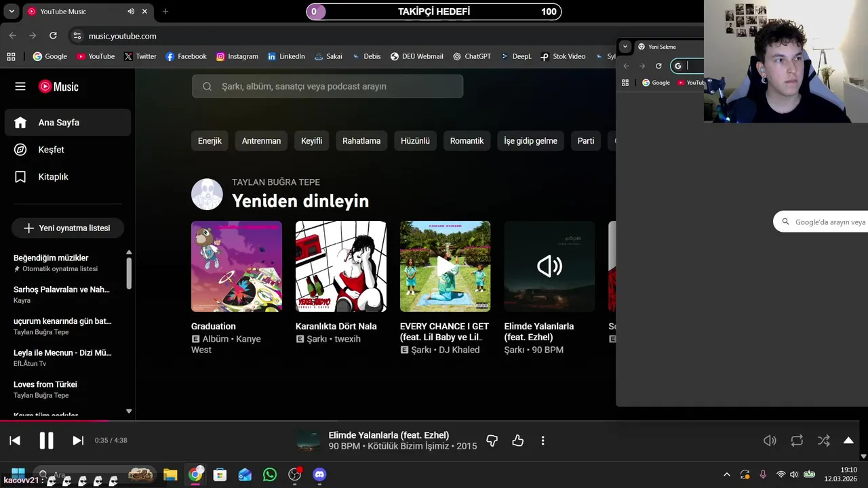Image resolution: width=868 pixels, height=488 pixels.
Task: Click Elimde Yalanlarla playing speaker thumbnail
Action: (x=549, y=266)
